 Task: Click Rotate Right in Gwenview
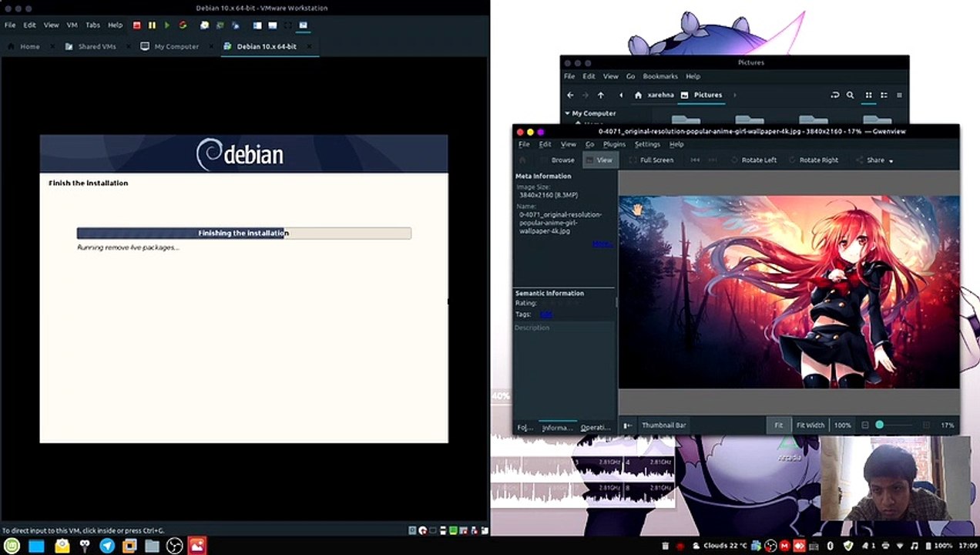[x=813, y=160]
